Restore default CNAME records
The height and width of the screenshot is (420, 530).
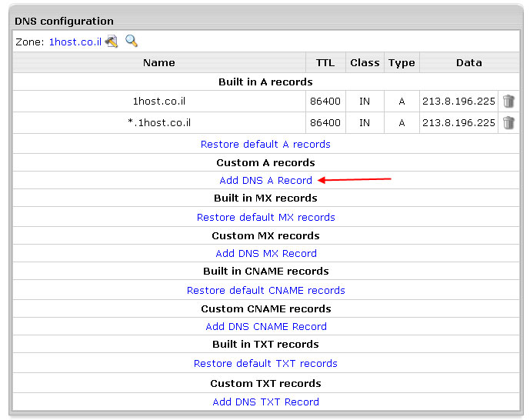(265, 290)
